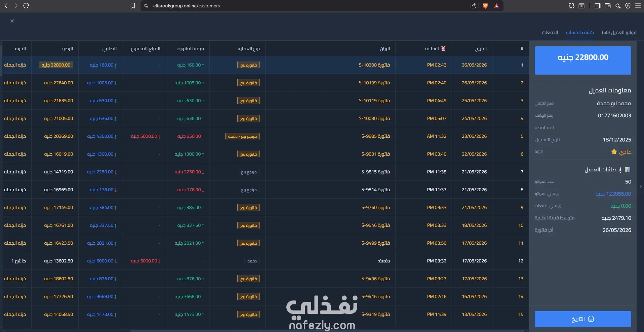Open the site settings icon in the address bar
This screenshot has height=332, width=644.
(x=146, y=6)
